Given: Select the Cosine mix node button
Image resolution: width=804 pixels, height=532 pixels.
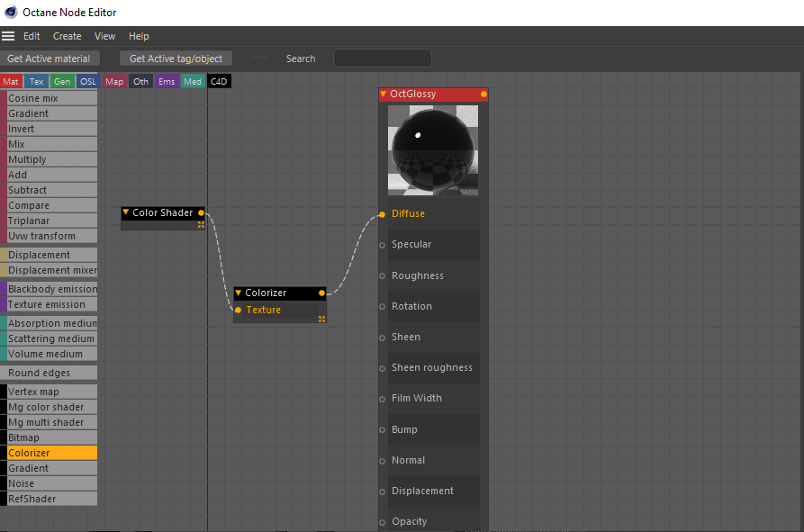Looking at the screenshot, I should (49, 98).
